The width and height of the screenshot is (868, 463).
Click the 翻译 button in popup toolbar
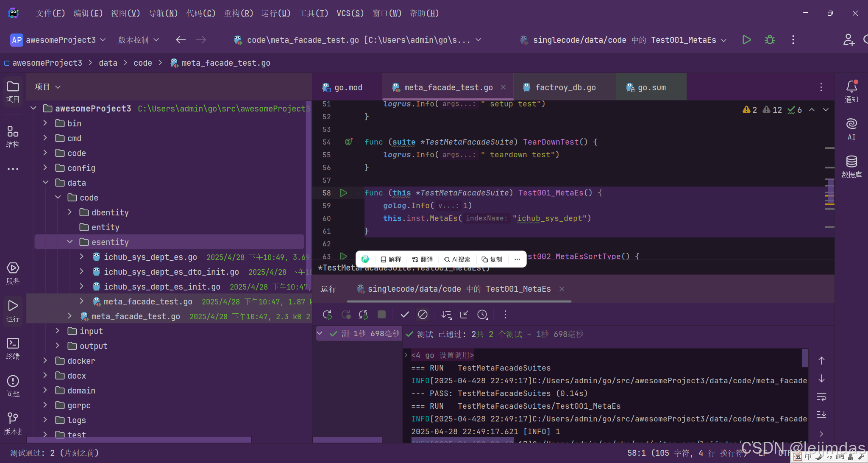[x=423, y=259]
